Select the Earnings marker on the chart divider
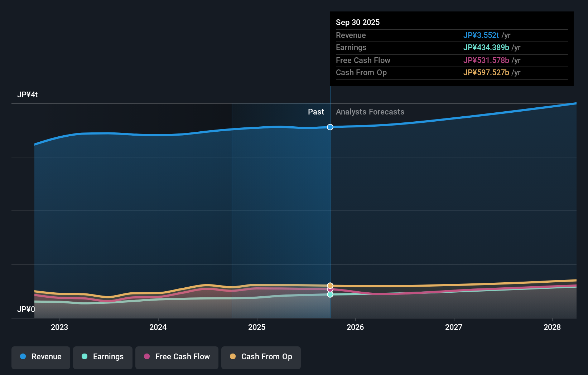 (330, 294)
